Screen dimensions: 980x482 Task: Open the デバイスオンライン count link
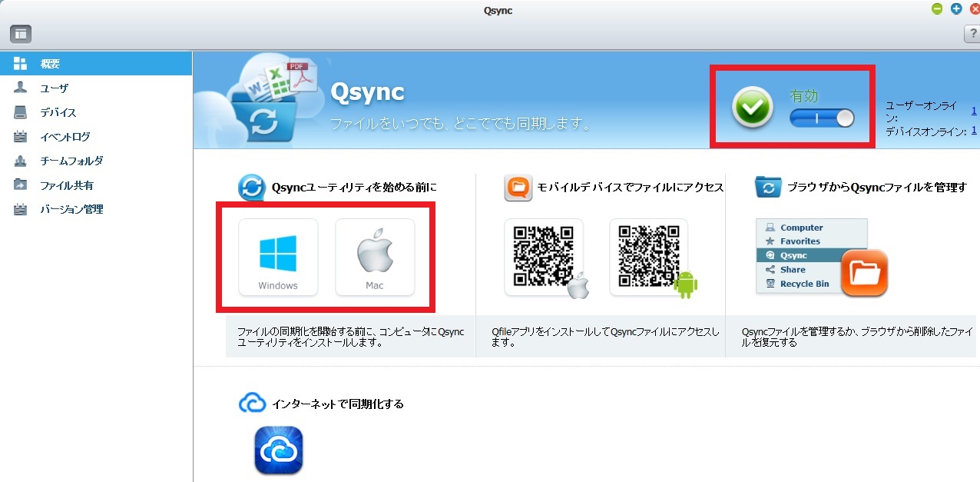(x=974, y=131)
